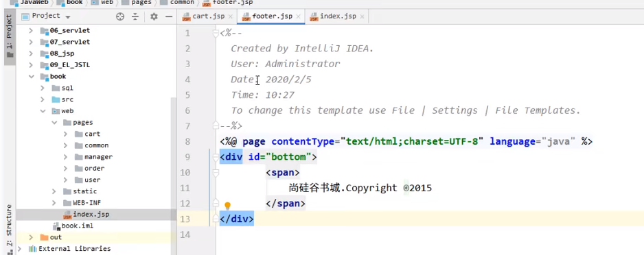This screenshot has width=644, height=255.
Task: Click the text 'Copyright ©2015' on line 11
Action: tap(388, 188)
